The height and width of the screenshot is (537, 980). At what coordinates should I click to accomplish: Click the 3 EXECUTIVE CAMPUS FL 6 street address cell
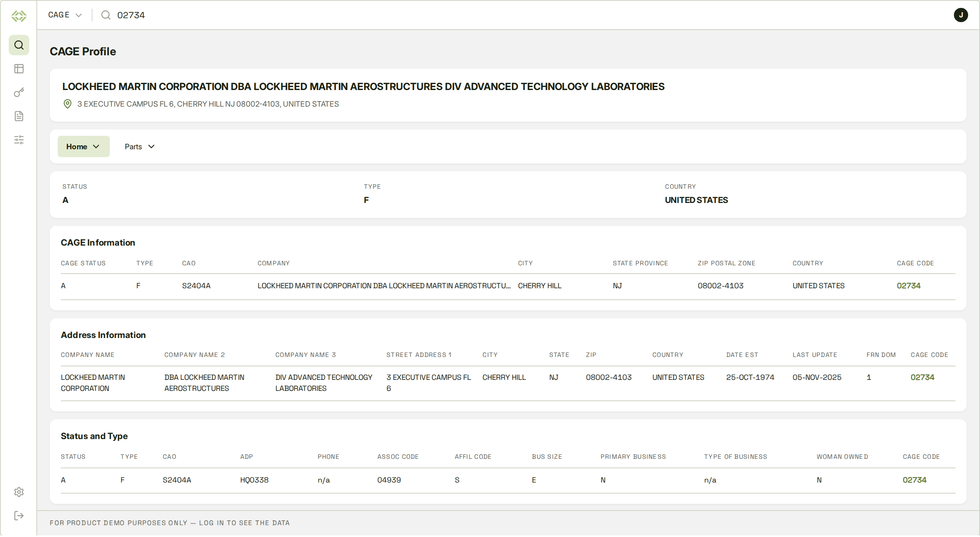click(429, 383)
